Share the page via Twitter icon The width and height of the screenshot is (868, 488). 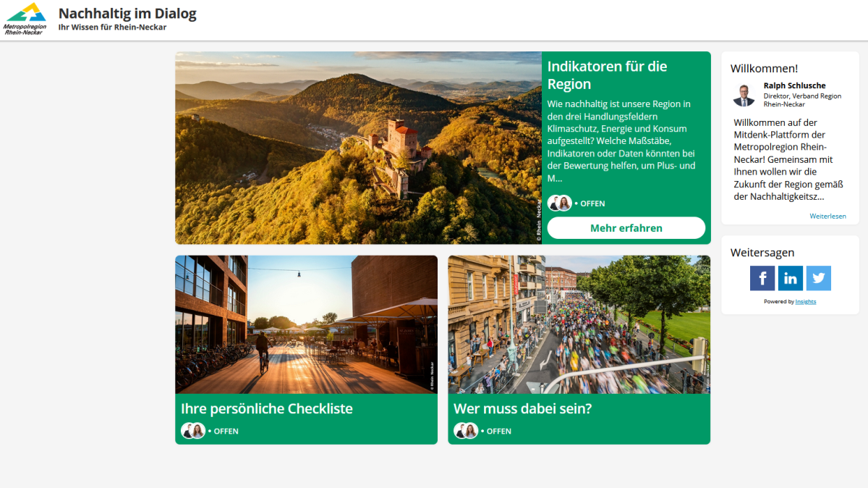(x=818, y=278)
